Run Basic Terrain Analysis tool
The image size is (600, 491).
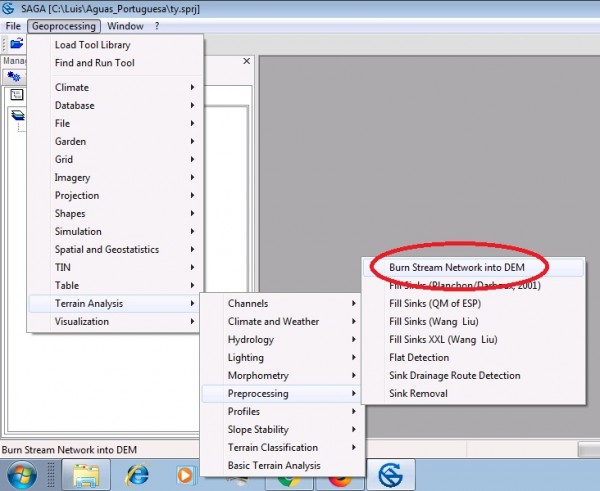pos(282,465)
